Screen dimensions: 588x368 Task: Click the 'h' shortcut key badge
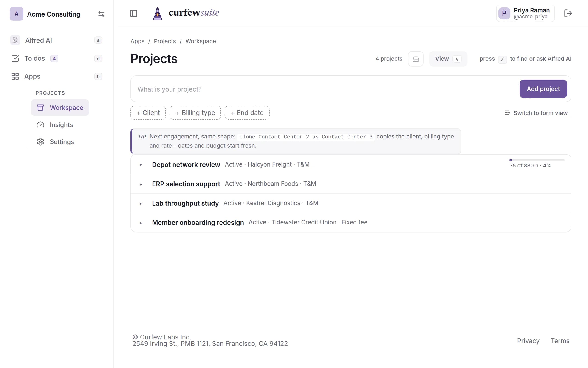tap(98, 76)
